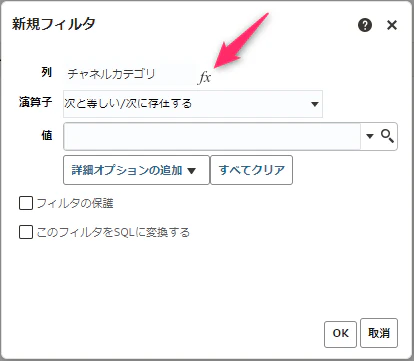Search values with the magnifier icon

pos(387,136)
